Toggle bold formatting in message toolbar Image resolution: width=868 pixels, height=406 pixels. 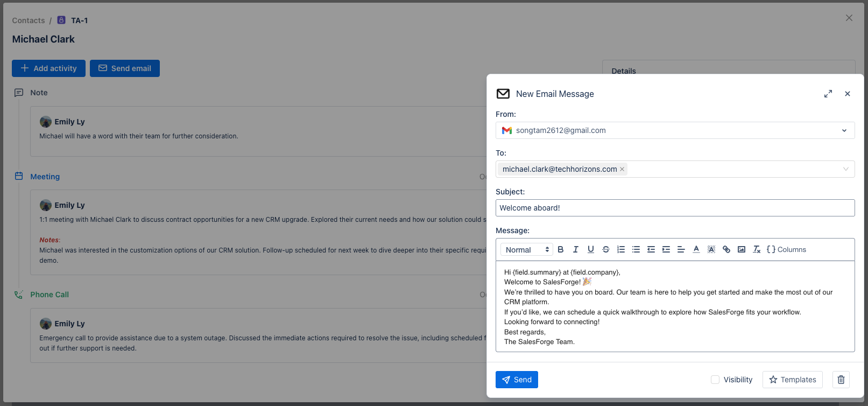pyautogui.click(x=561, y=249)
